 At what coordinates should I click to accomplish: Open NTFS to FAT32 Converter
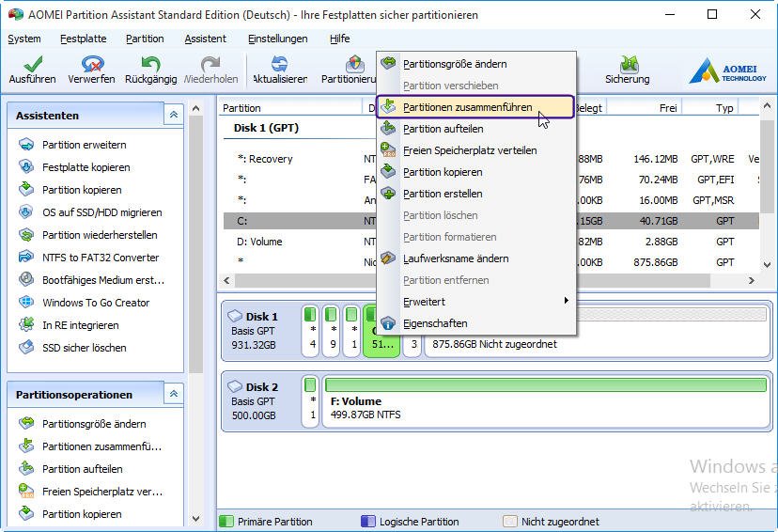[101, 258]
